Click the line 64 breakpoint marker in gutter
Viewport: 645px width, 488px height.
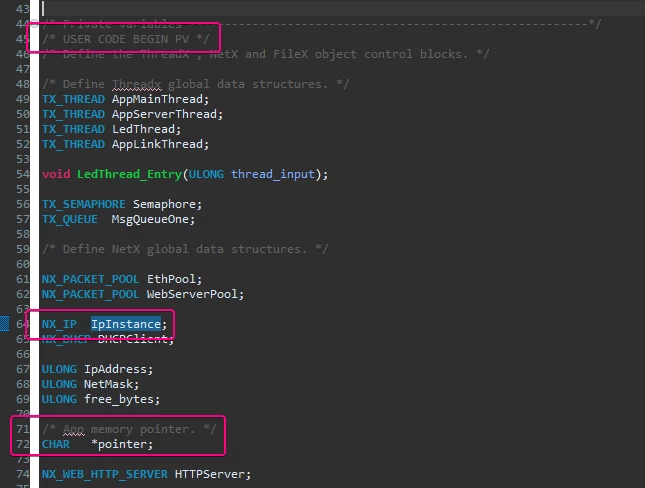pyautogui.click(x=5, y=323)
